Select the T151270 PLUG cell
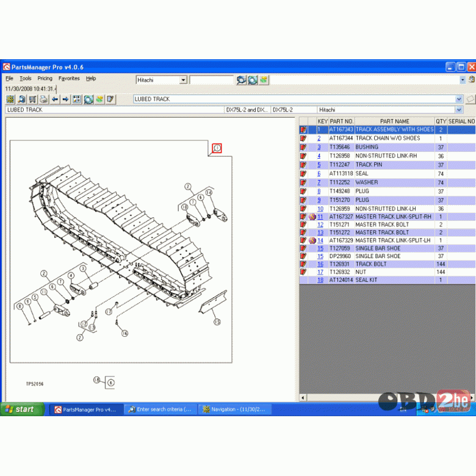Screen dimensions: 476x476 pyautogui.click(x=340, y=200)
